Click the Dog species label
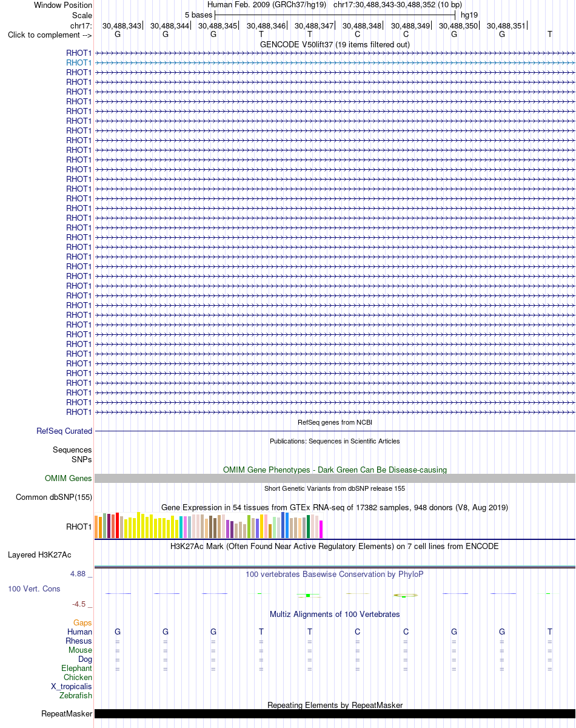Viewport: 576px width, 728px height. (85, 659)
